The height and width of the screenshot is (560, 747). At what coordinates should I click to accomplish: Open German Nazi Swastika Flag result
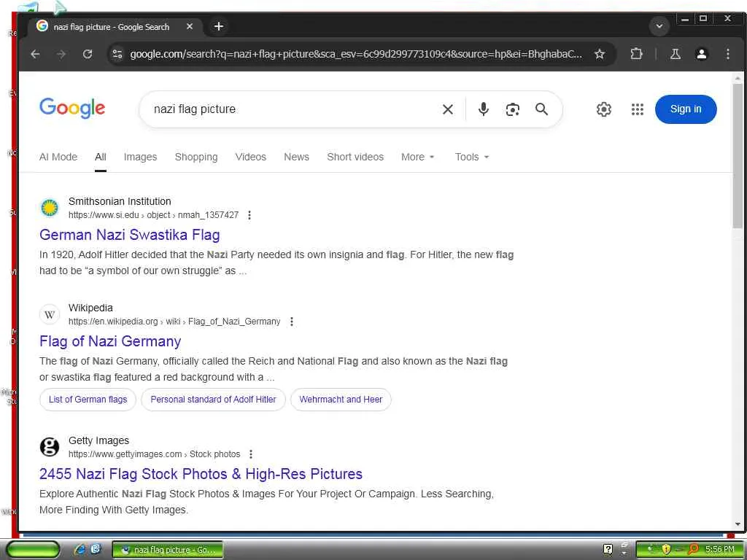point(130,235)
